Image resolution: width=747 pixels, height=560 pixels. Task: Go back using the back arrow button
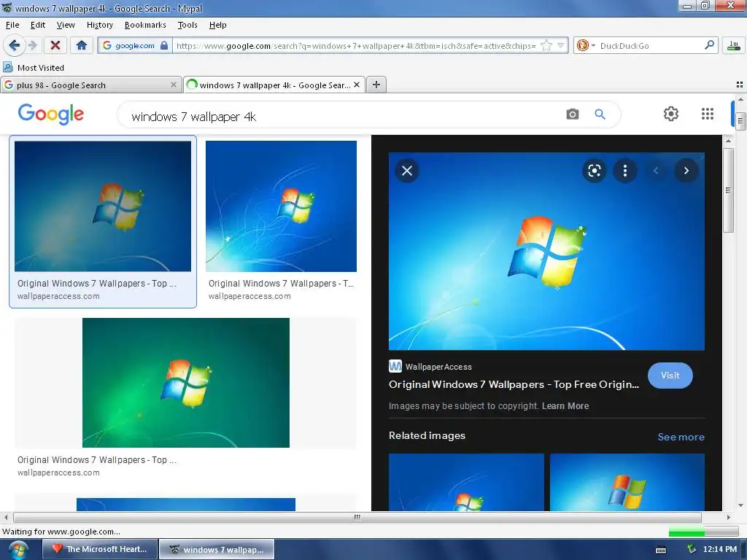tap(14, 46)
